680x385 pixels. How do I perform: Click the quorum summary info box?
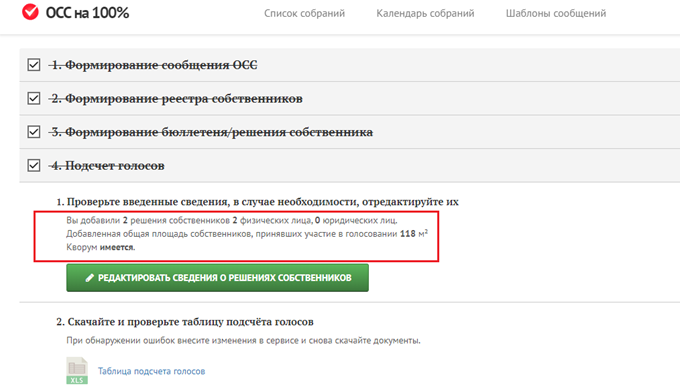[236, 236]
